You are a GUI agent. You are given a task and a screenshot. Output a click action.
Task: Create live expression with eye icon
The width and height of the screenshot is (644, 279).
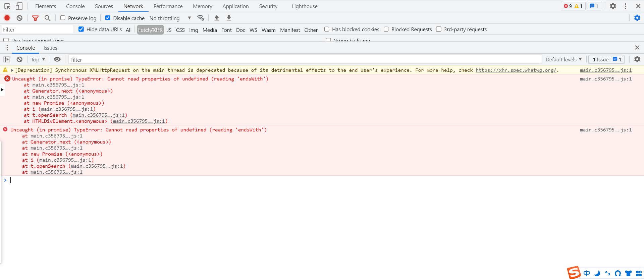click(57, 59)
